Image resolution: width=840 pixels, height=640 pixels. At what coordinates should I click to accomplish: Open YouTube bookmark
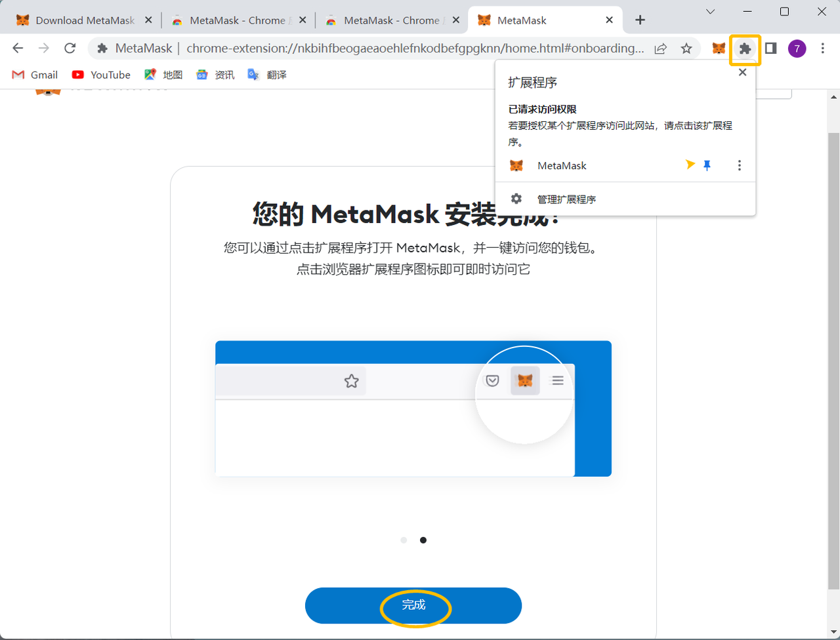click(x=101, y=75)
